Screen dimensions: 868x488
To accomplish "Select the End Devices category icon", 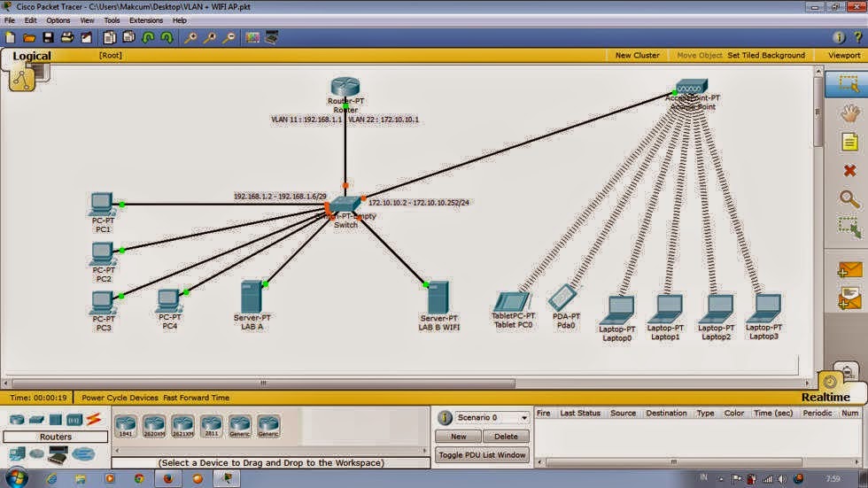I will [x=17, y=454].
